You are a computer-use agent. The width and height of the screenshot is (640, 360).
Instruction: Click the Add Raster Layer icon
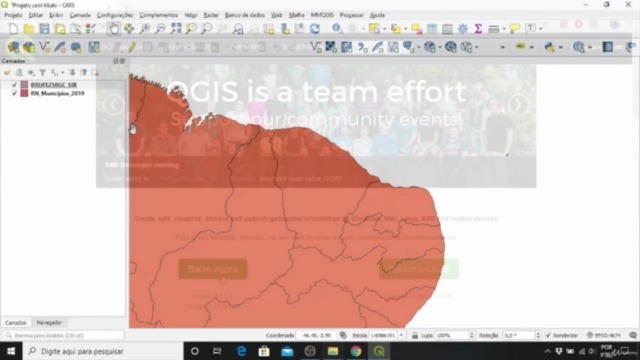point(331,47)
